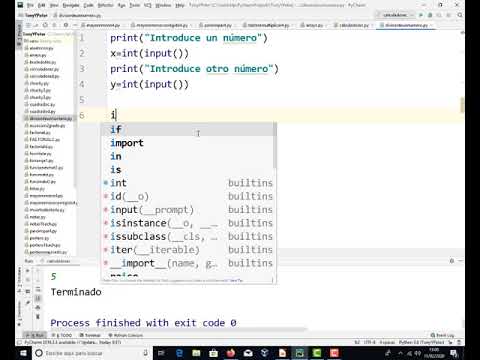
Task: Open the Windows notification center icon
Action: click(x=454, y=353)
